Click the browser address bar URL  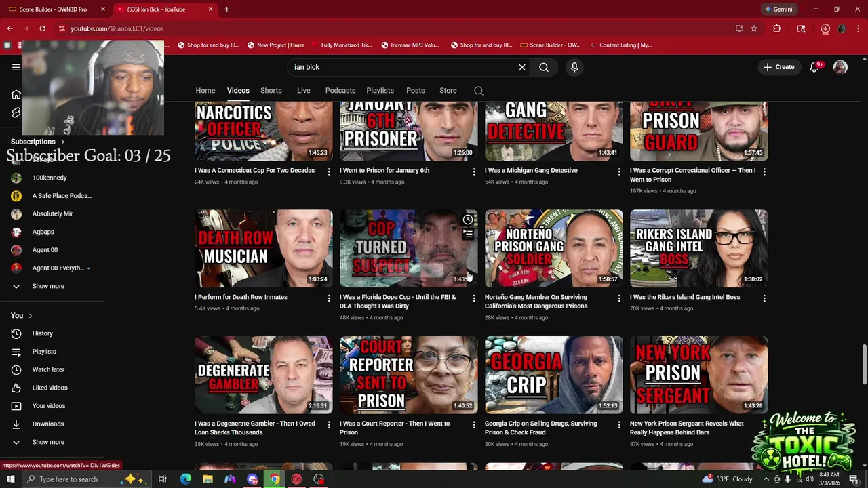(117, 28)
